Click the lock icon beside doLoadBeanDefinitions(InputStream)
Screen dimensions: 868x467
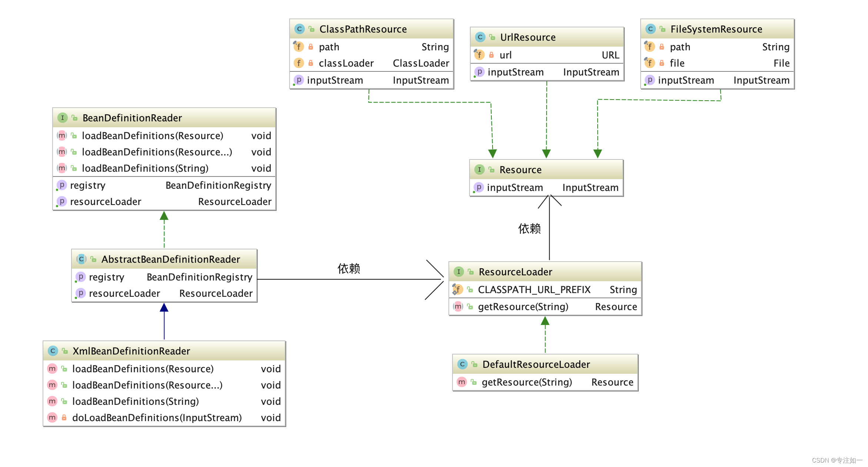coord(64,417)
